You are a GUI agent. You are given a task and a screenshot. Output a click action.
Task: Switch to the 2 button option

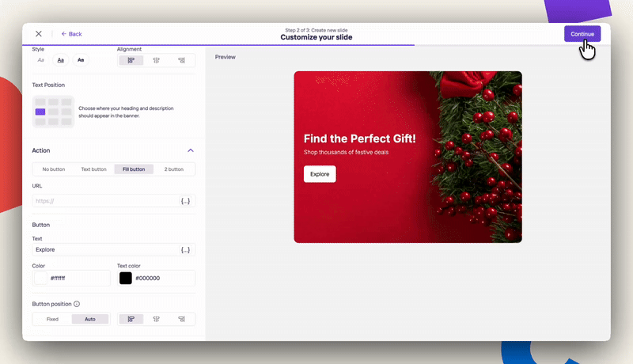click(173, 169)
